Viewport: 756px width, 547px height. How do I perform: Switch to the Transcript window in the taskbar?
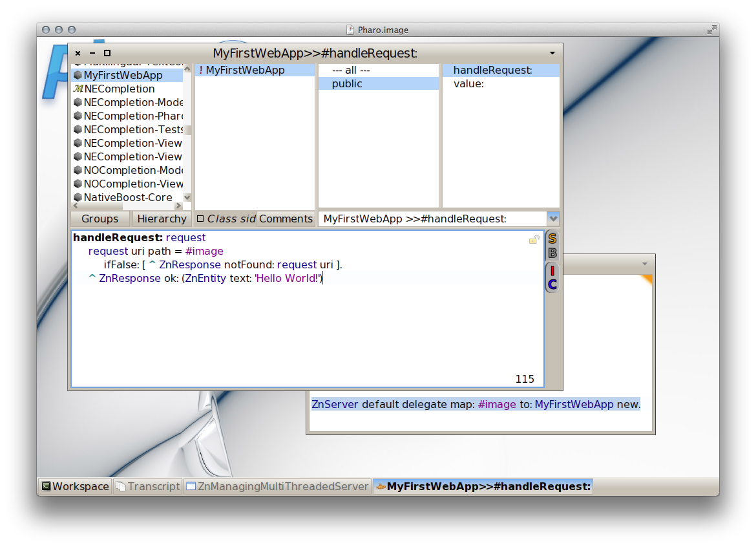(149, 486)
